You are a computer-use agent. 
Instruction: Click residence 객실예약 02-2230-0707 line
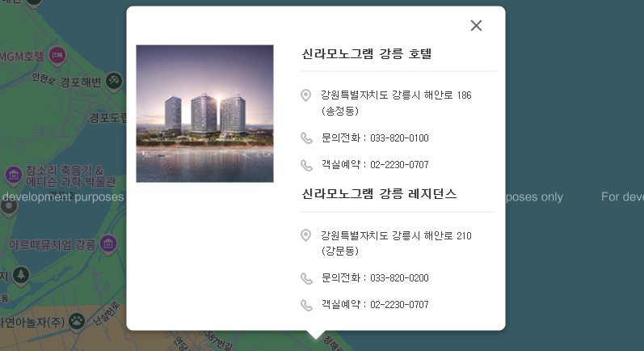[x=375, y=305]
